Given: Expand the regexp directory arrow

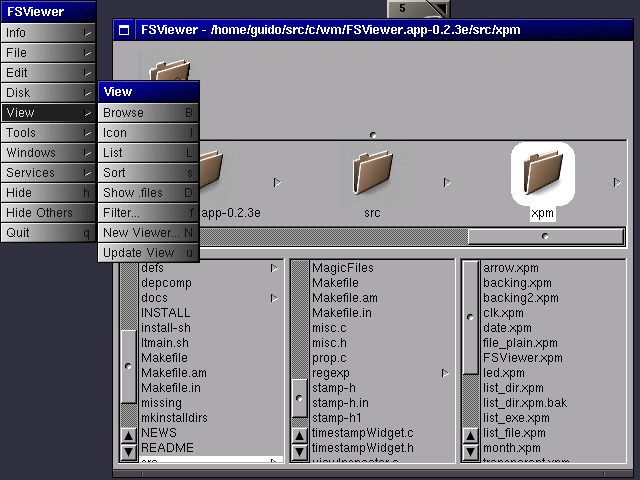Looking at the screenshot, I should click(x=445, y=373).
